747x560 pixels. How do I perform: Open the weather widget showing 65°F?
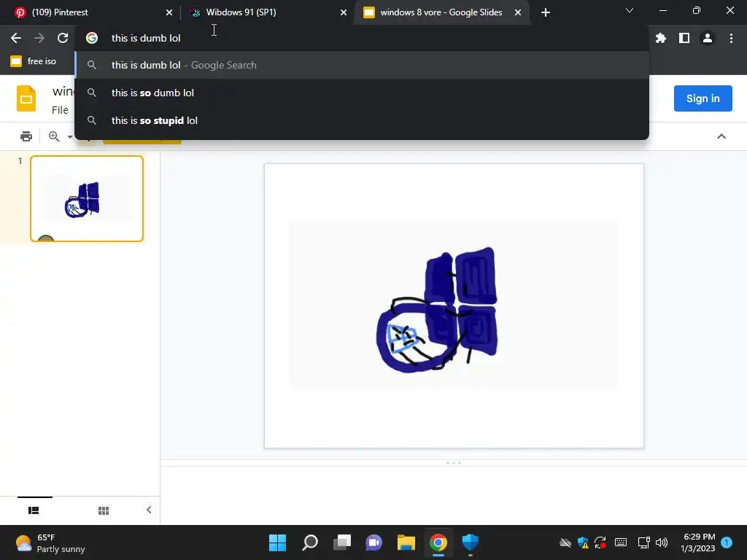50,542
